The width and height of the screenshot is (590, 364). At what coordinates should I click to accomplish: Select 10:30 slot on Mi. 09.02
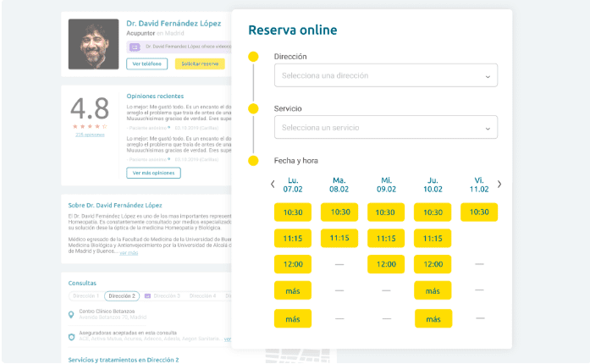(x=386, y=212)
